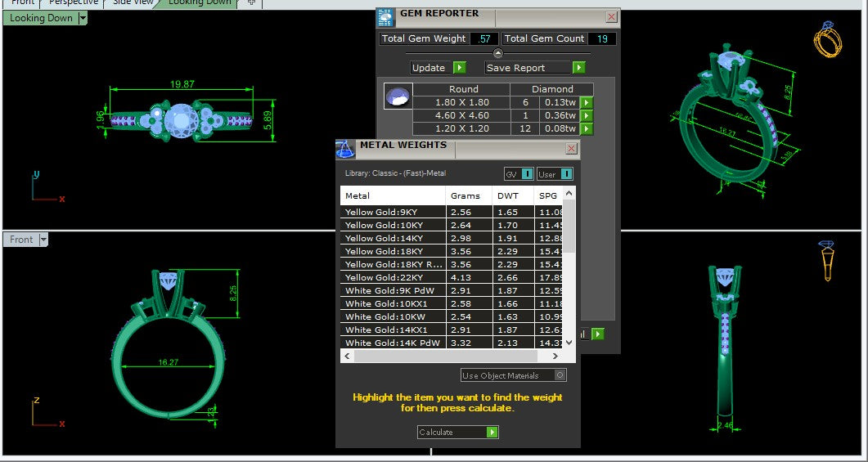Click the Total Gem Weight value .57
Image resolution: width=868 pixels, height=462 pixels.
[484, 38]
